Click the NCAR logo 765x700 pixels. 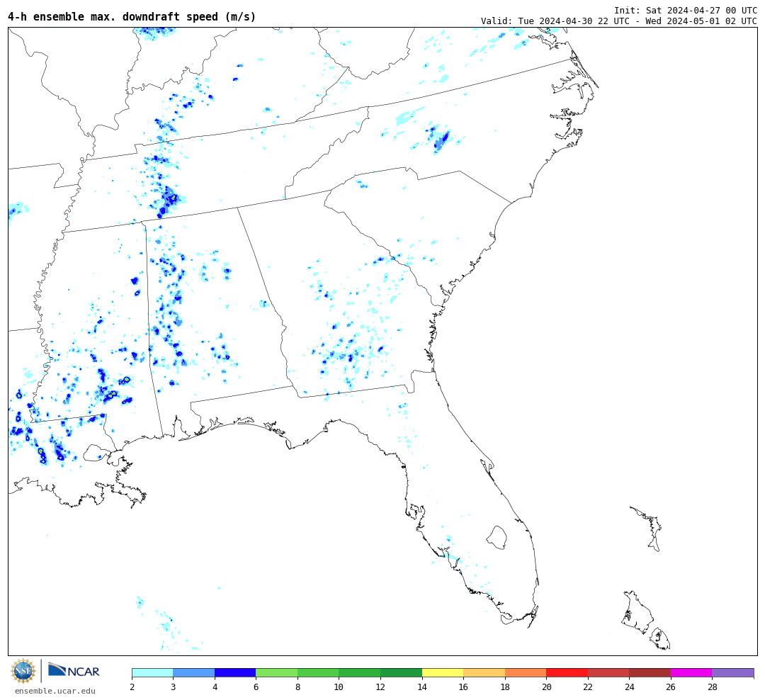tap(74, 671)
